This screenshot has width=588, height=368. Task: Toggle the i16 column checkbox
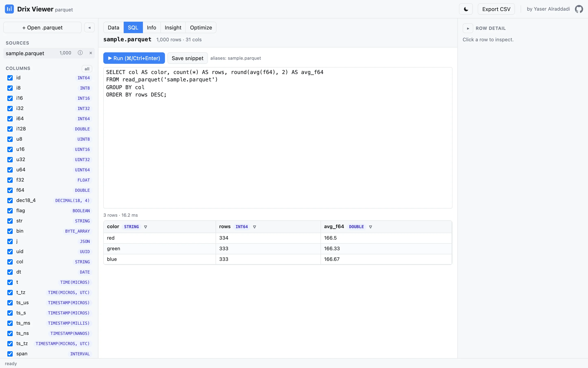[10, 98]
